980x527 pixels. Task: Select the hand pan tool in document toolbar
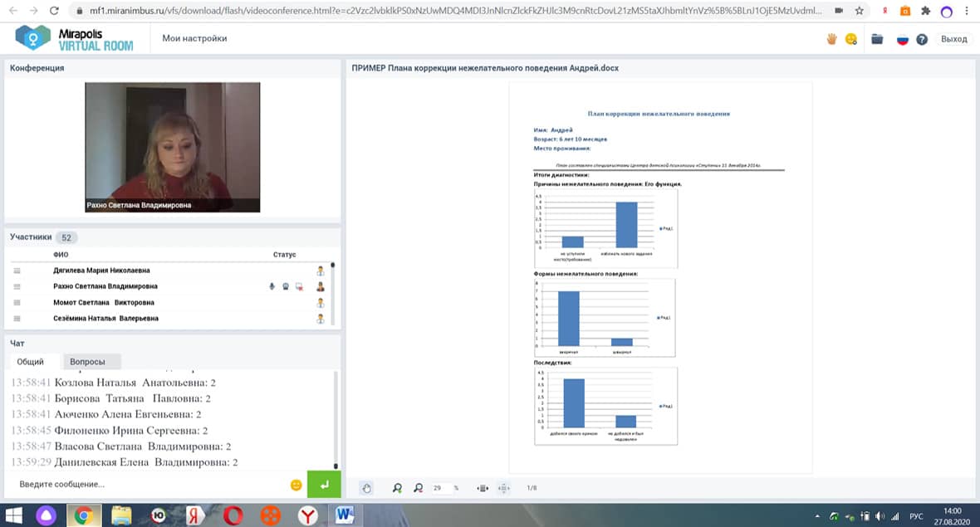click(x=367, y=488)
